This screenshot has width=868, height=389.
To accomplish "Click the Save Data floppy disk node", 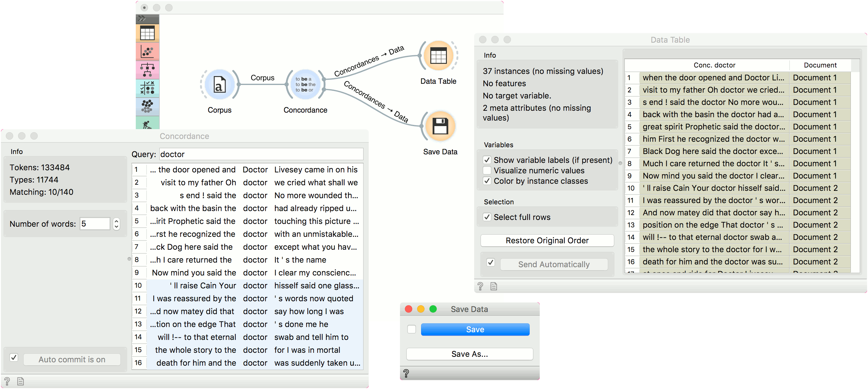I will pos(440,126).
